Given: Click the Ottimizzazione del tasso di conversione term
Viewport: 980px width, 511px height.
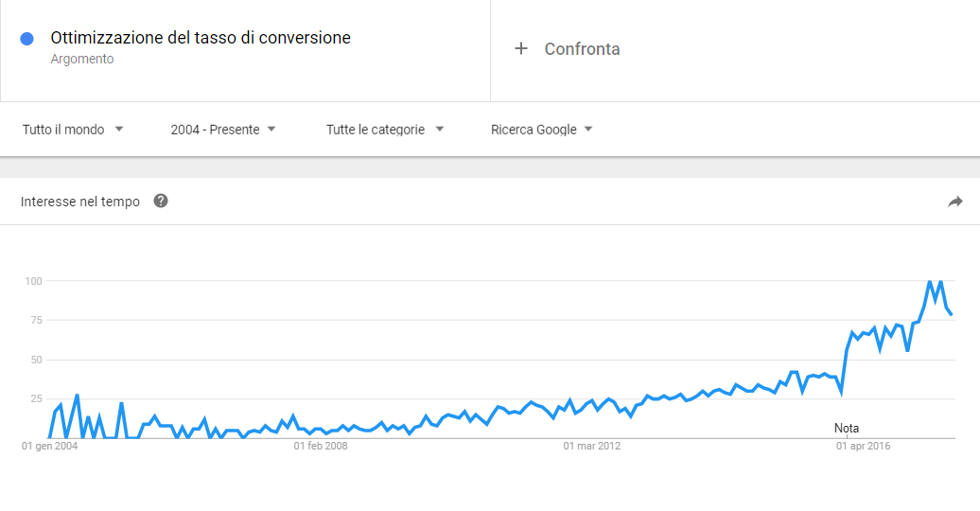Looking at the screenshot, I should click(201, 38).
